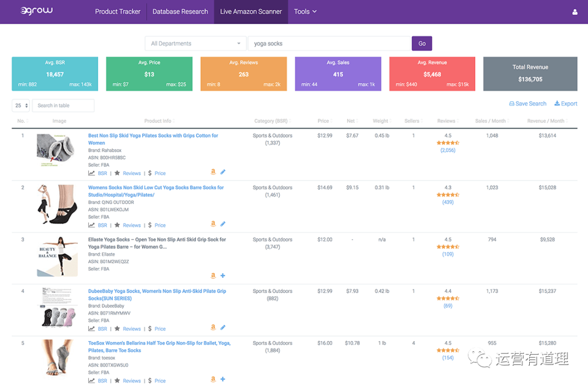
Task: Open Best Non Slip Skid Yoga Pilates Socks link
Action: (153, 139)
